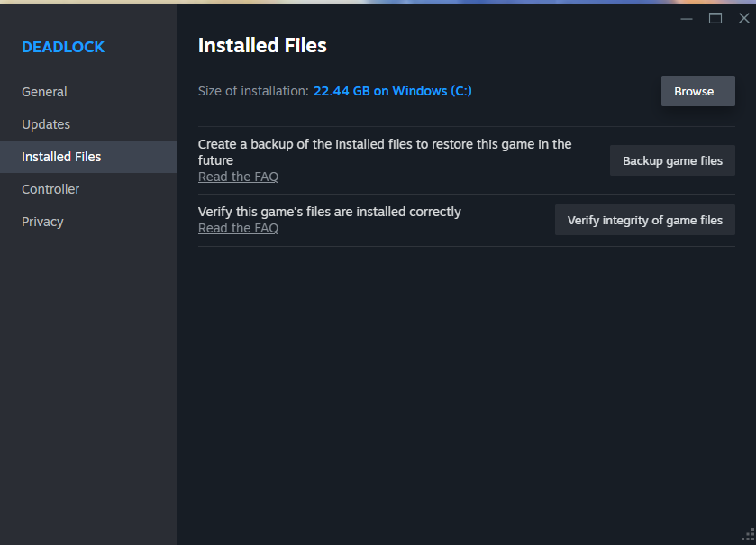756x545 pixels.
Task: Go to the Controller tab
Action: 50,189
